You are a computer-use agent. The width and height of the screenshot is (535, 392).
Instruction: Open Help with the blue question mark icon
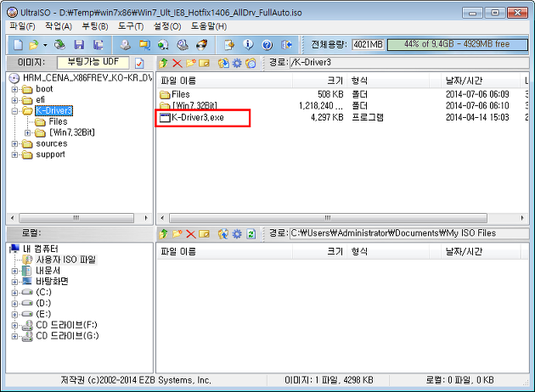click(267, 45)
